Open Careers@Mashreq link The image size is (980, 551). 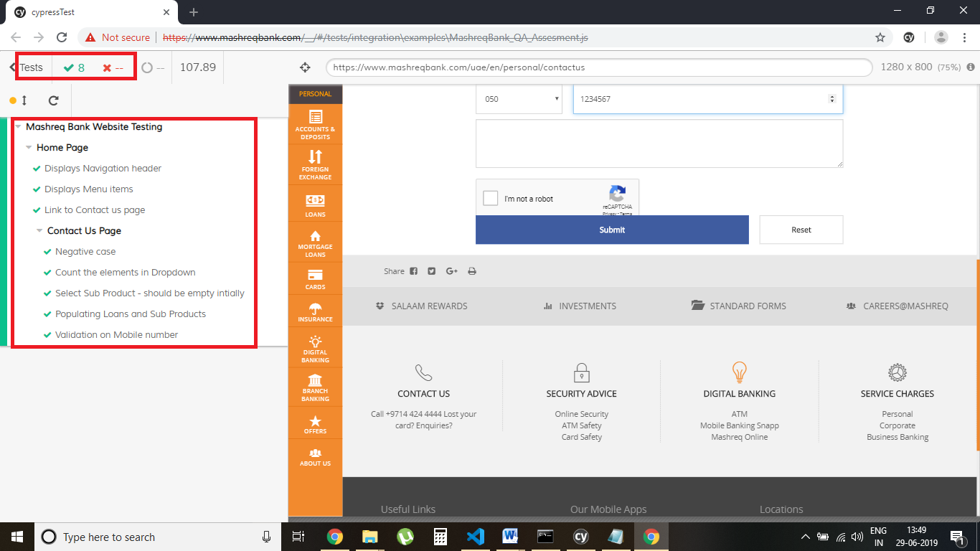tap(897, 306)
